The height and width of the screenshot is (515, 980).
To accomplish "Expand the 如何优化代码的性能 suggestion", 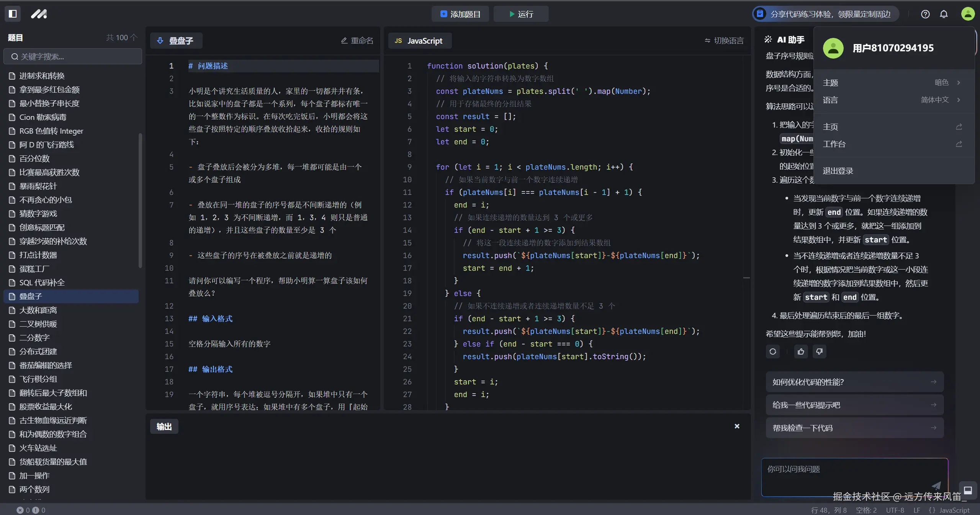I will 853,382.
